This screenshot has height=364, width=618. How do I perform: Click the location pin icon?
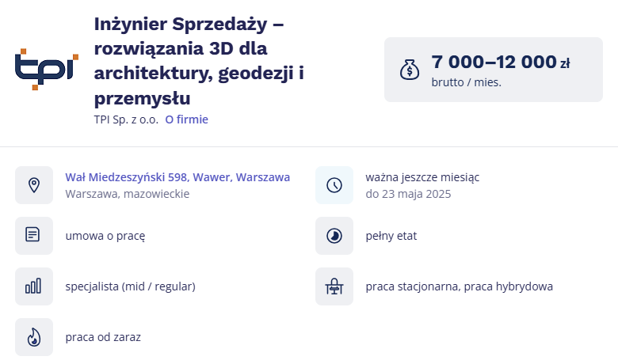coord(34,185)
